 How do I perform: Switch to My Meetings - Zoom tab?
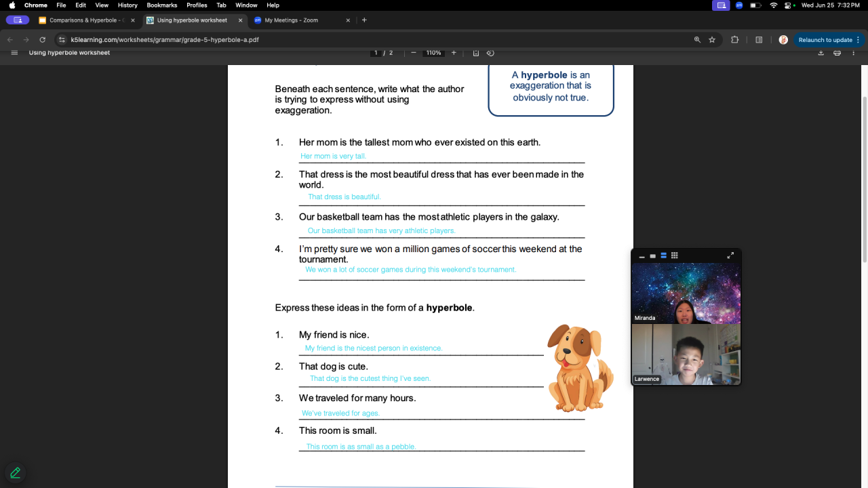pyautogui.click(x=302, y=20)
